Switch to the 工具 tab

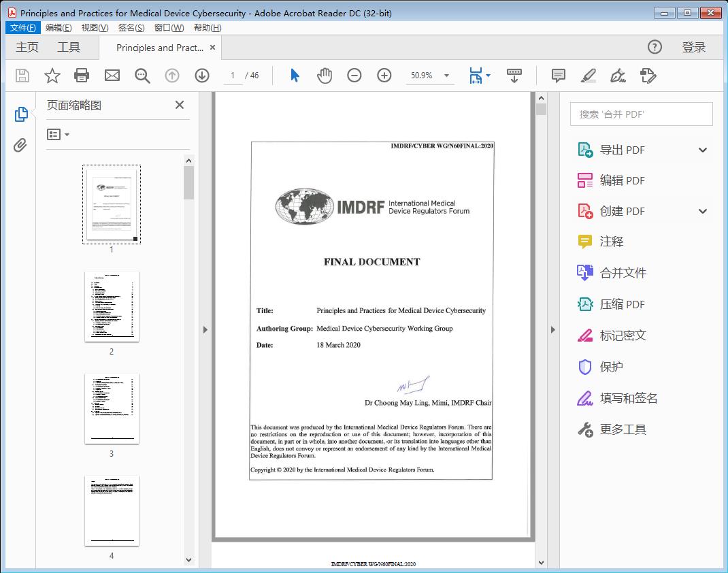tap(69, 48)
